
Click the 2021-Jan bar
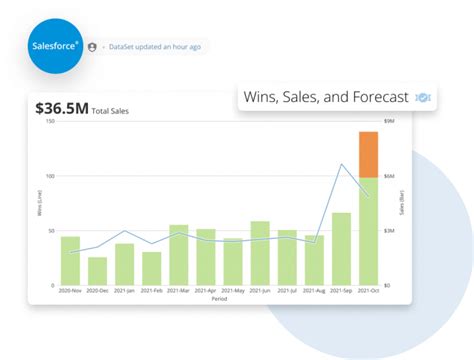pos(125,265)
